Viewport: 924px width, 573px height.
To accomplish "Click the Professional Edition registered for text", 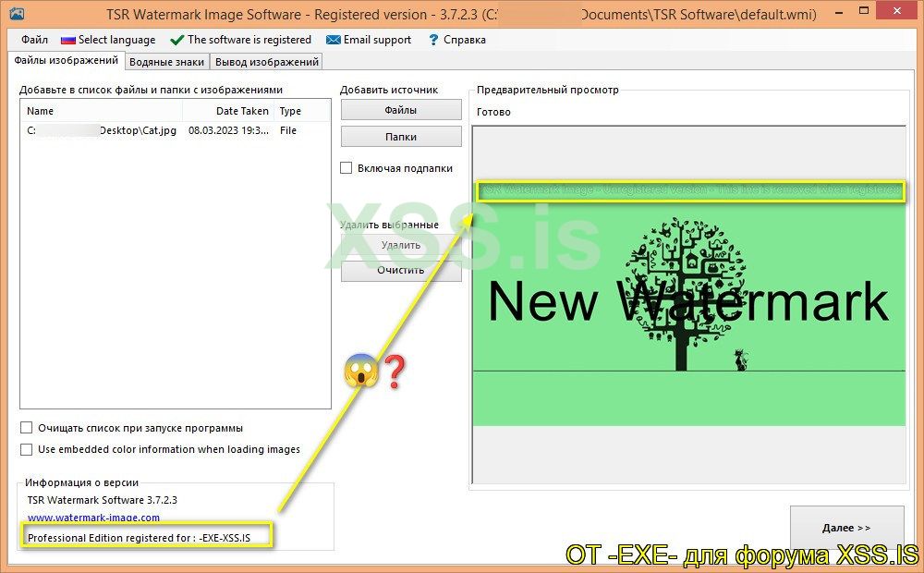I will 140,538.
